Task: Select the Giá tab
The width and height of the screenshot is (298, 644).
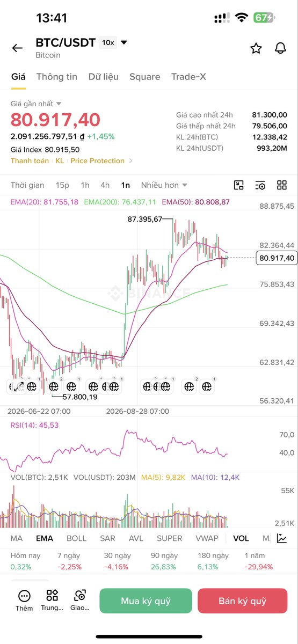Action: [x=18, y=77]
